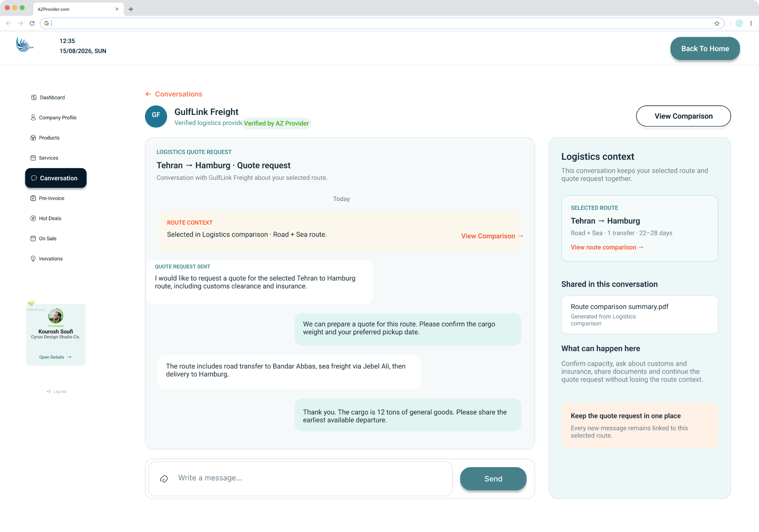
Task: Select the AZProvider.com browser tab
Action: [x=78, y=9]
